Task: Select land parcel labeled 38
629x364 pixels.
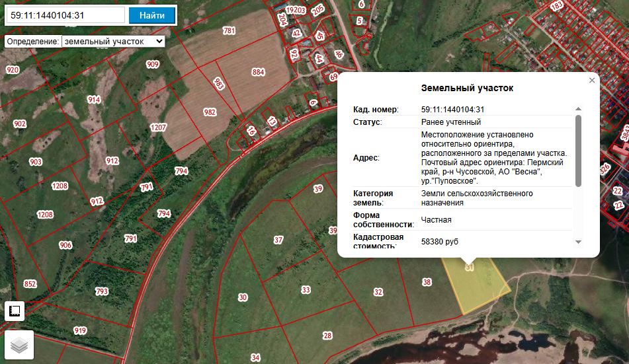Action: [427, 282]
